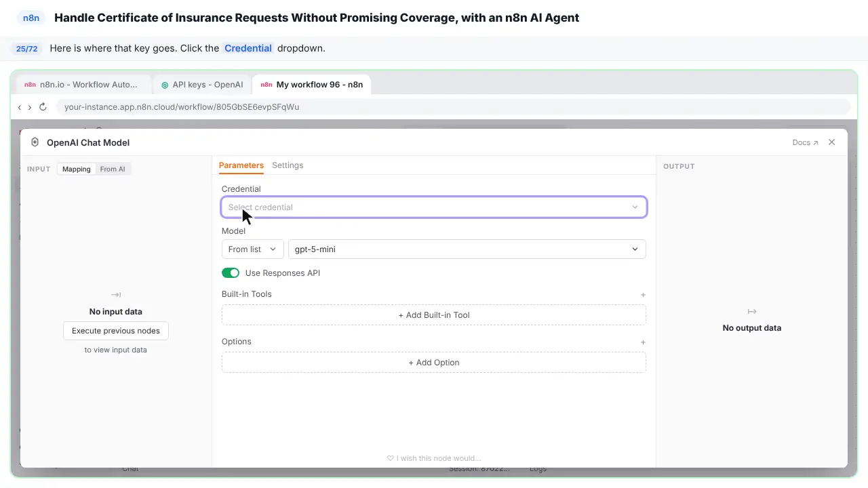This screenshot has height=488, width=868.
Task: Click the OpenAI favicon on API keys tab
Action: [x=165, y=85]
